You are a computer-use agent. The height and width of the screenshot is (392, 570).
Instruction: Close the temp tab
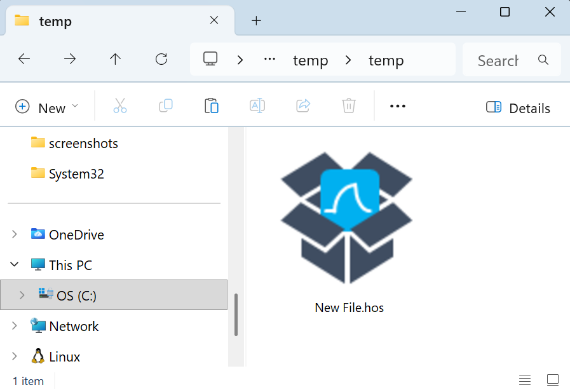click(x=214, y=20)
